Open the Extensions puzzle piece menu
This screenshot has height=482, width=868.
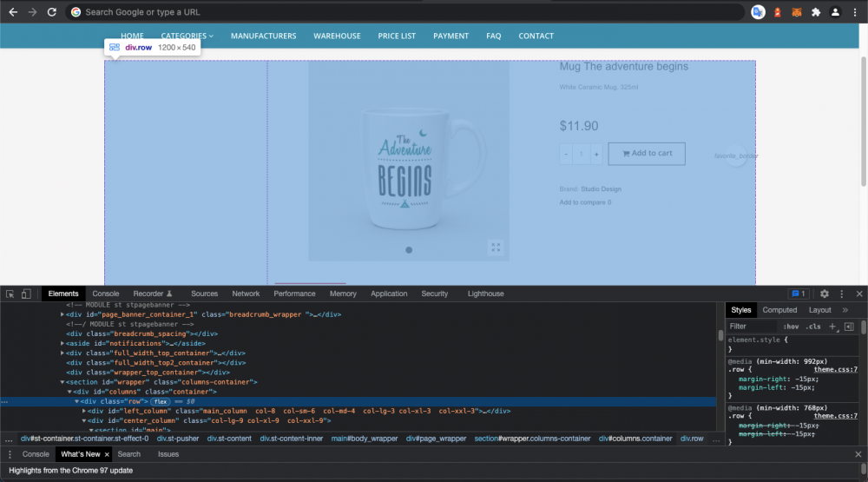click(815, 12)
